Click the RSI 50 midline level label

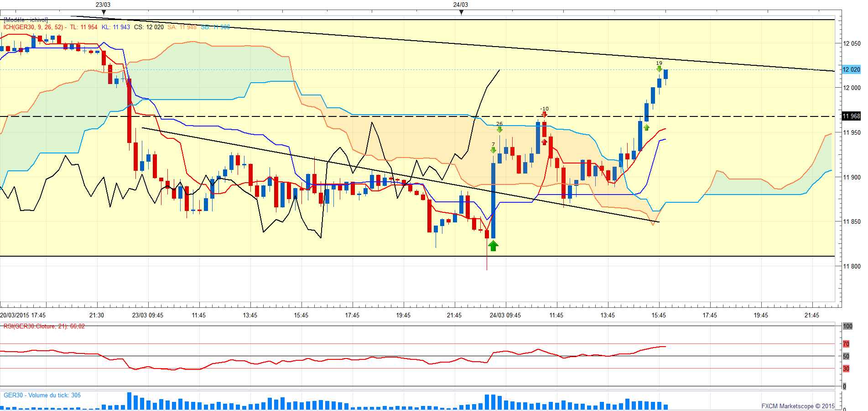click(x=846, y=356)
